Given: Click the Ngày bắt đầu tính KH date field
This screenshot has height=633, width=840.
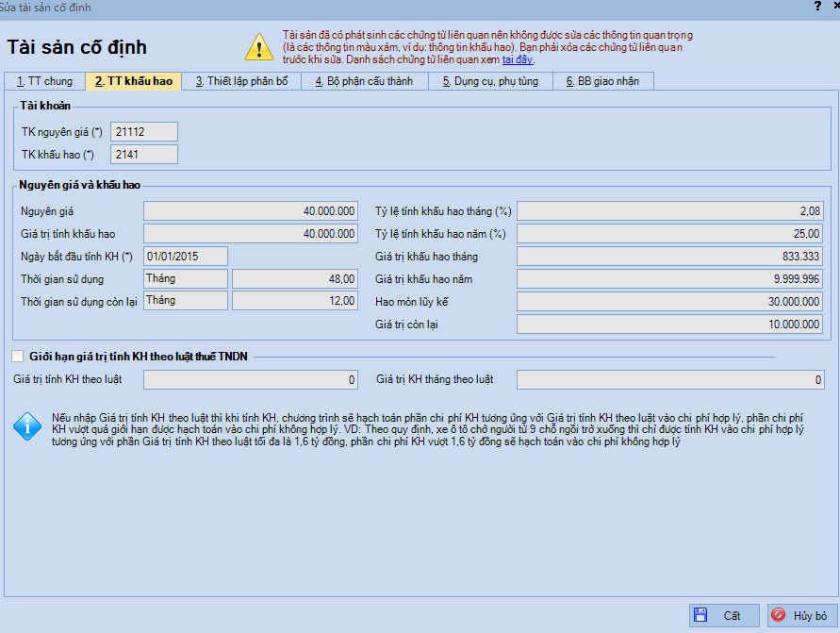Looking at the screenshot, I should (x=185, y=256).
